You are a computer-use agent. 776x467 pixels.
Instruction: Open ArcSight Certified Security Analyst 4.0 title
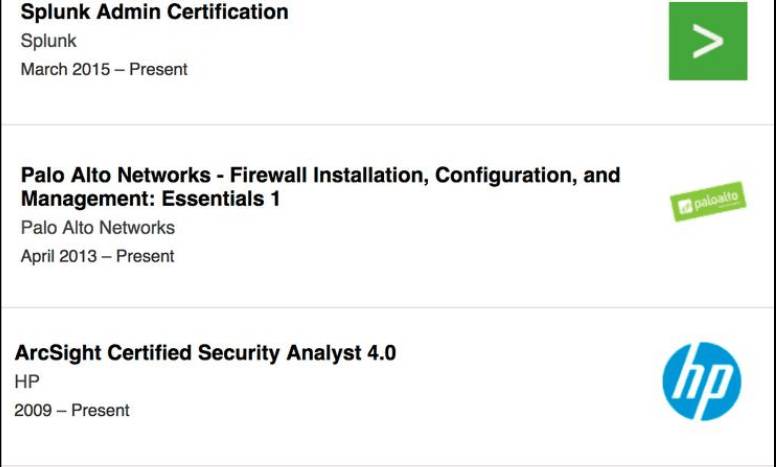pos(205,353)
